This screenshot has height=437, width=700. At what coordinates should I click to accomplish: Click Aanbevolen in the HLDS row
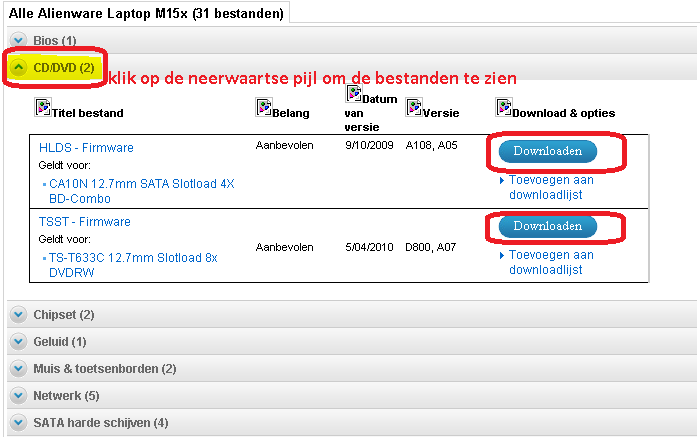[x=284, y=145]
